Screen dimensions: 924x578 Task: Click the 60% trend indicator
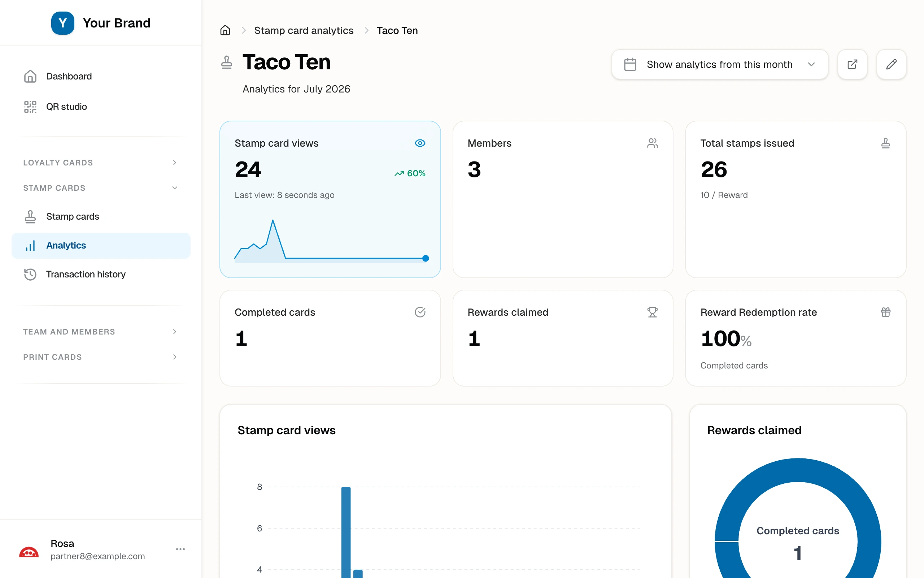coord(410,173)
